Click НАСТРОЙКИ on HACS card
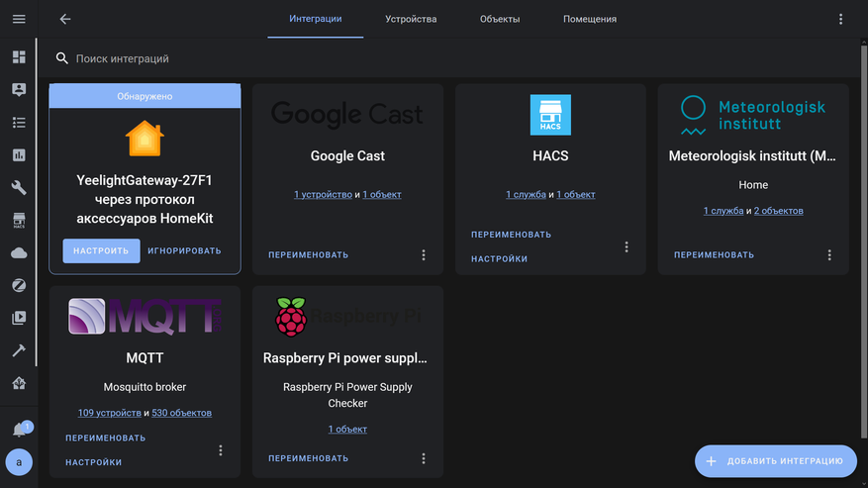The height and width of the screenshot is (488, 868). tap(499, 259)
